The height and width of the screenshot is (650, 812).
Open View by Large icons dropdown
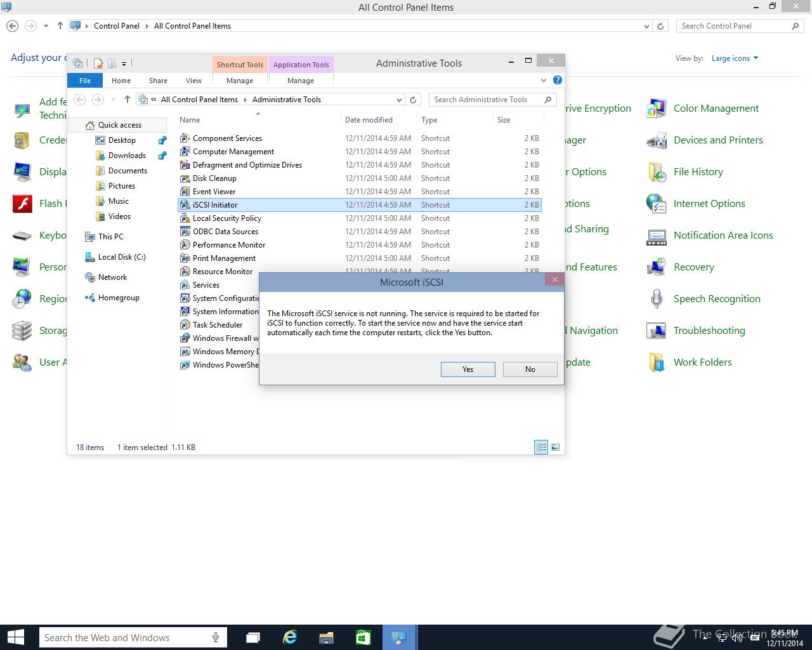click(735, 58)
